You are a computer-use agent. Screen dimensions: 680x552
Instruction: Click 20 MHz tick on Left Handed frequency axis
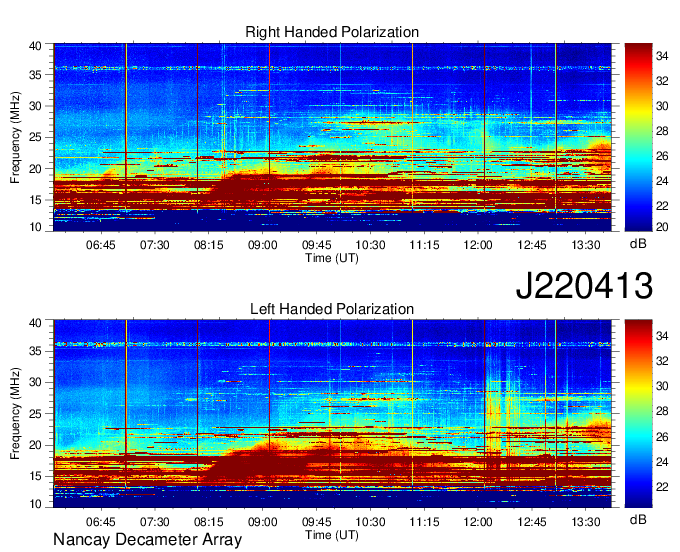point(35,445)
